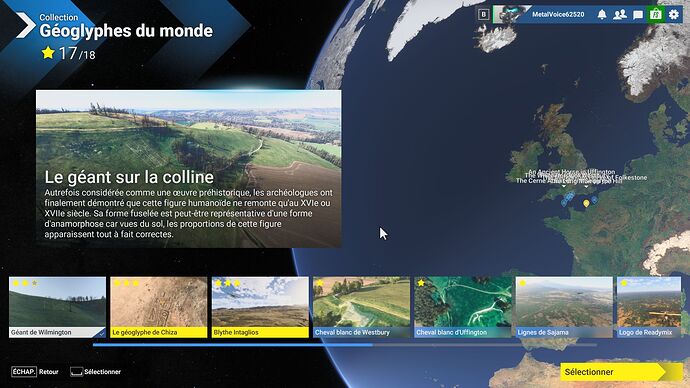Click the blue map pin cluster near England

(x=568, y=198)
